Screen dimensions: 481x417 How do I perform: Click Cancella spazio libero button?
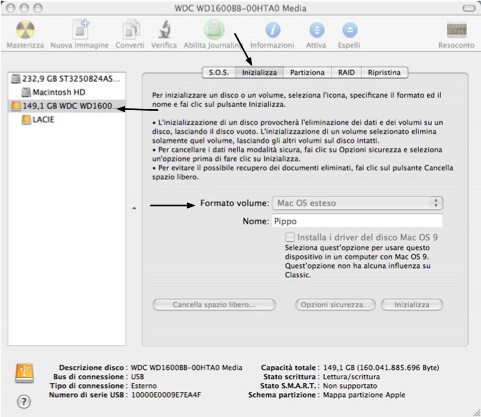[214, 305]
